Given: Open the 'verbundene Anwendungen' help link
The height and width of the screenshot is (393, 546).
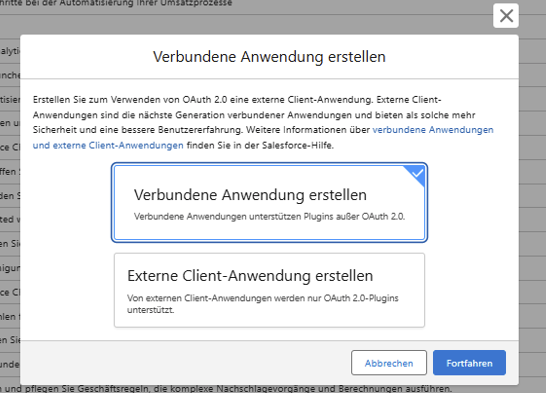Looking at the screenshot, I should (x=433, y=130).
